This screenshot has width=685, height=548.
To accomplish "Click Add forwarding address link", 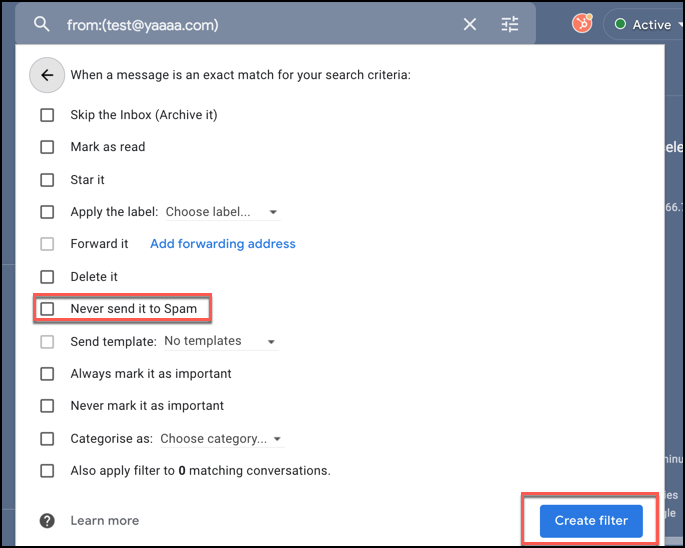I will tap(222, 244).
